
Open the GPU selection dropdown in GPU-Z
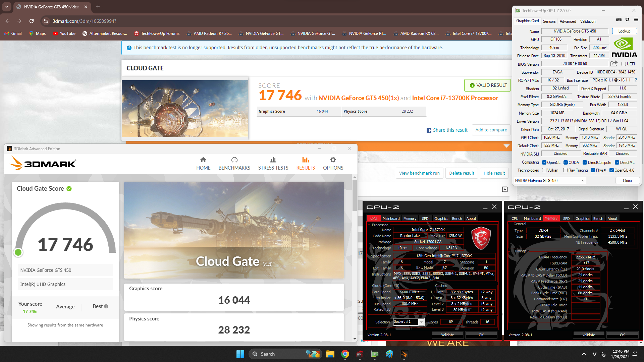(x=550, y=180)
